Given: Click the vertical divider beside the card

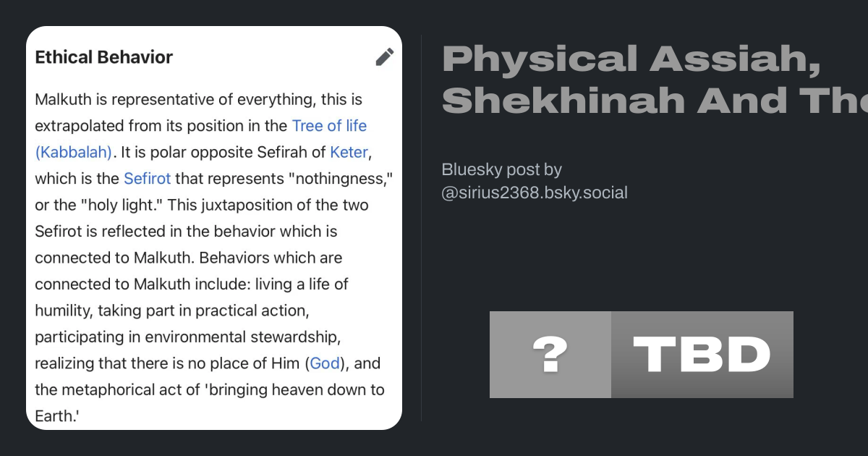Looking at the screenshot, I should tap(422, 228).
